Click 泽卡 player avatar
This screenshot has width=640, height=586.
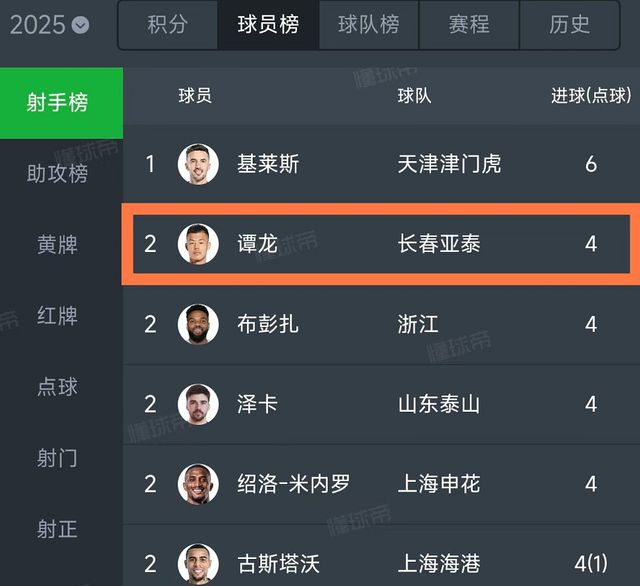point(198,404)
